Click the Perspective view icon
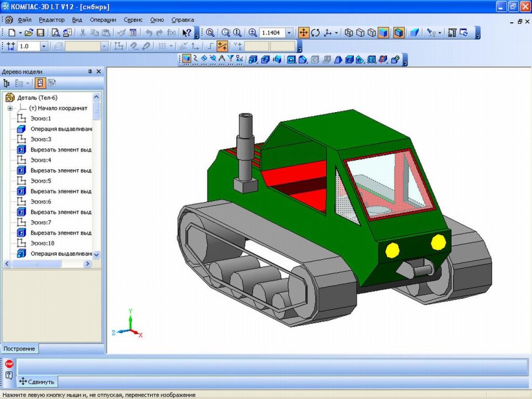This screenshot has width=532, height=399. (414, 33)
